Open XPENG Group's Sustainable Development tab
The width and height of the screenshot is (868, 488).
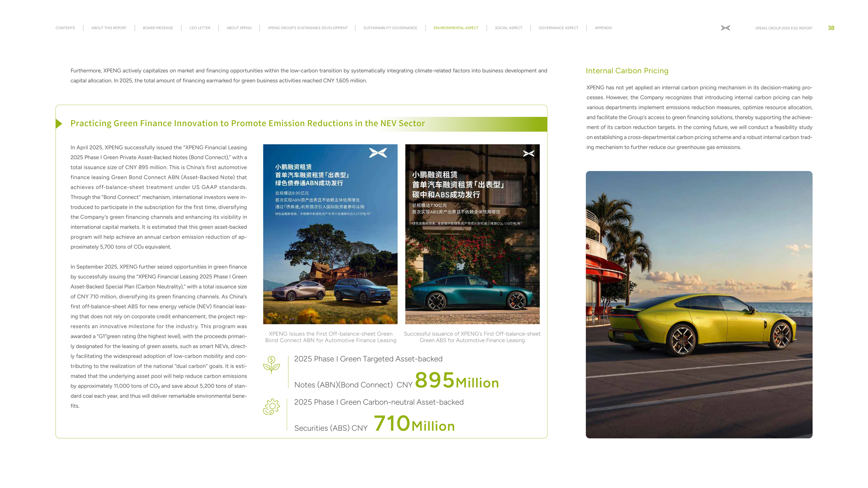[x=307, y=28]
